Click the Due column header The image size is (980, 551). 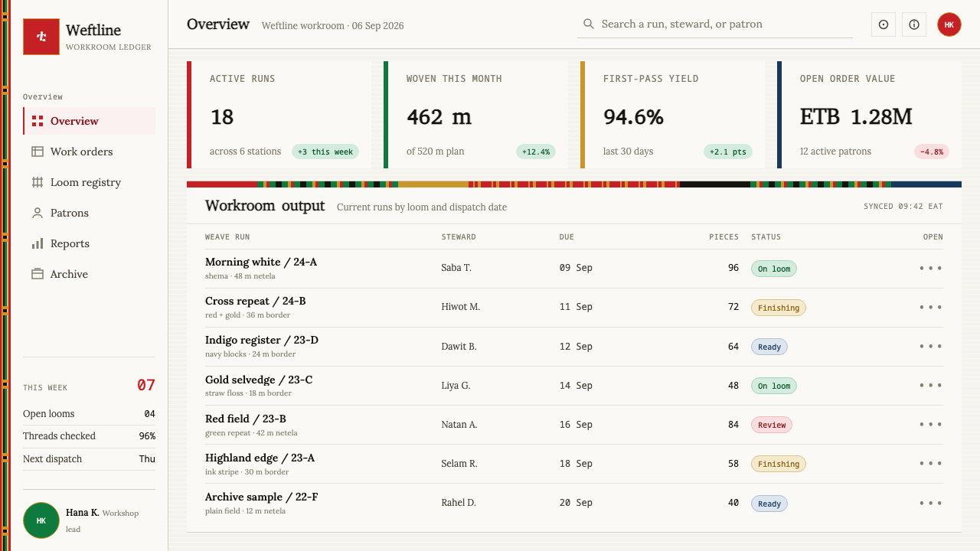point(567,237)
